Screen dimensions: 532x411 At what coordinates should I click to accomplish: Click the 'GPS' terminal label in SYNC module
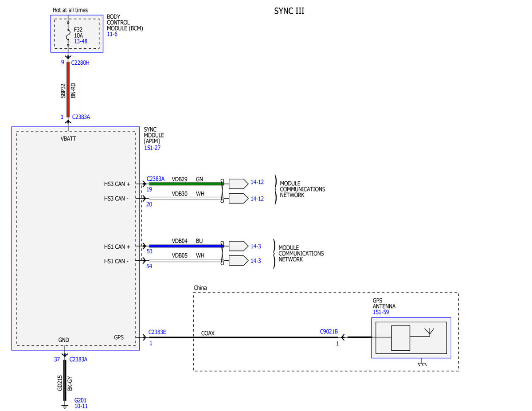tap(119, 337)
